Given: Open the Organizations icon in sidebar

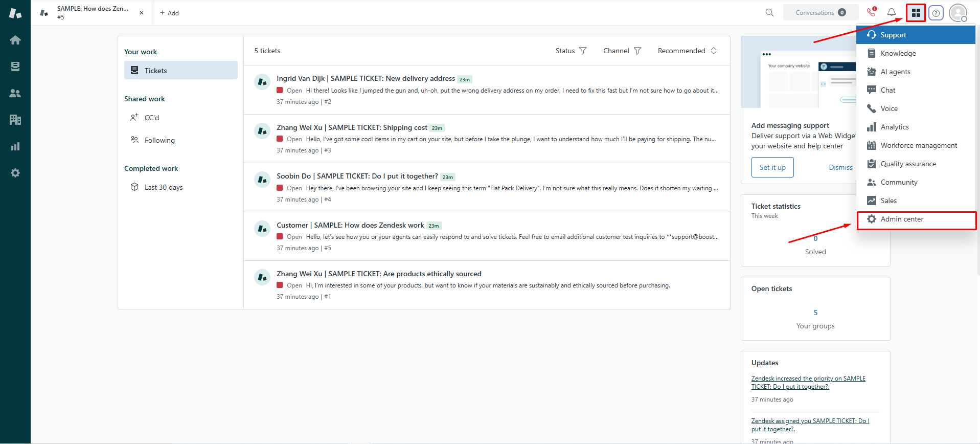Looking at the screenshot, I should pos(15,120).
